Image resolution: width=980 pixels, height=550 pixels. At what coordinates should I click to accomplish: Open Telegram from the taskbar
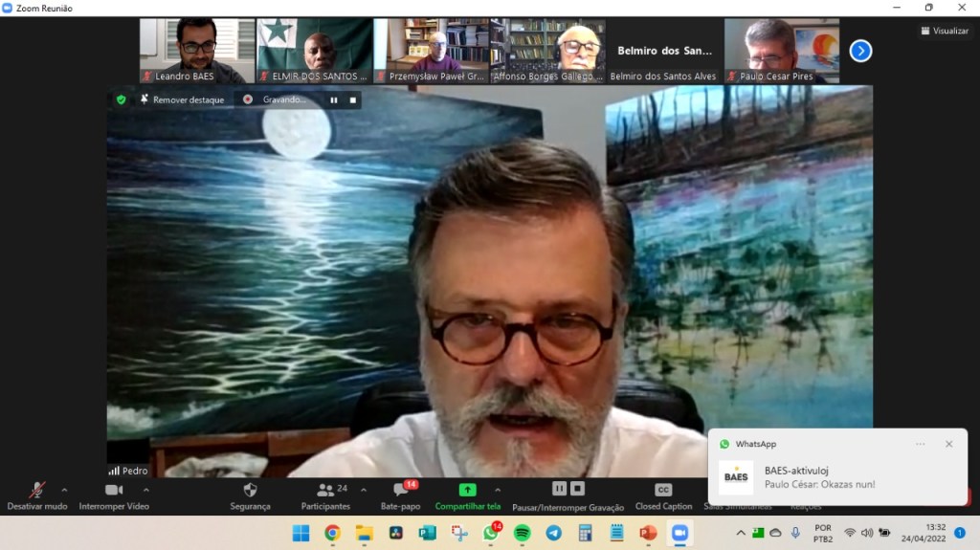[x=553, y=533]
